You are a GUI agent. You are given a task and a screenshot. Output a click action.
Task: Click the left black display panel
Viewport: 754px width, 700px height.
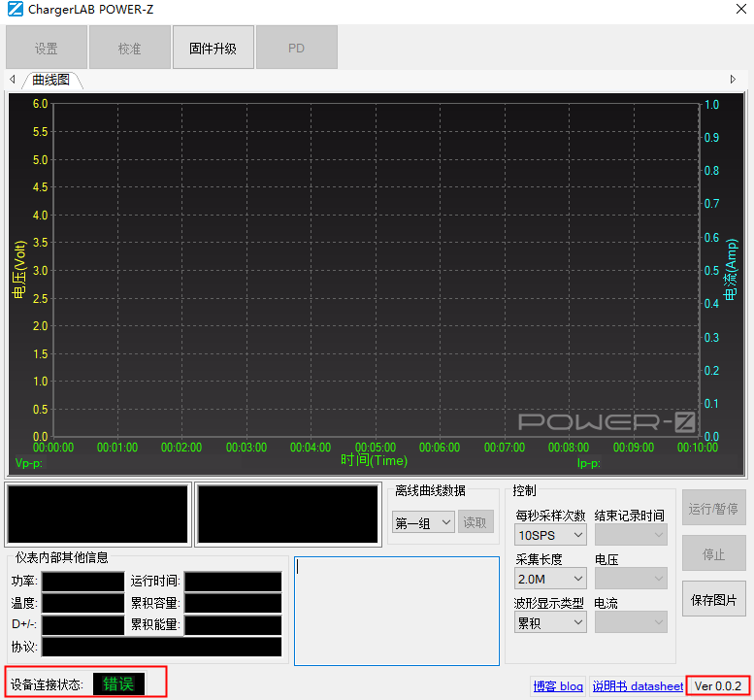pyautogui.click(x=98, y=515)
